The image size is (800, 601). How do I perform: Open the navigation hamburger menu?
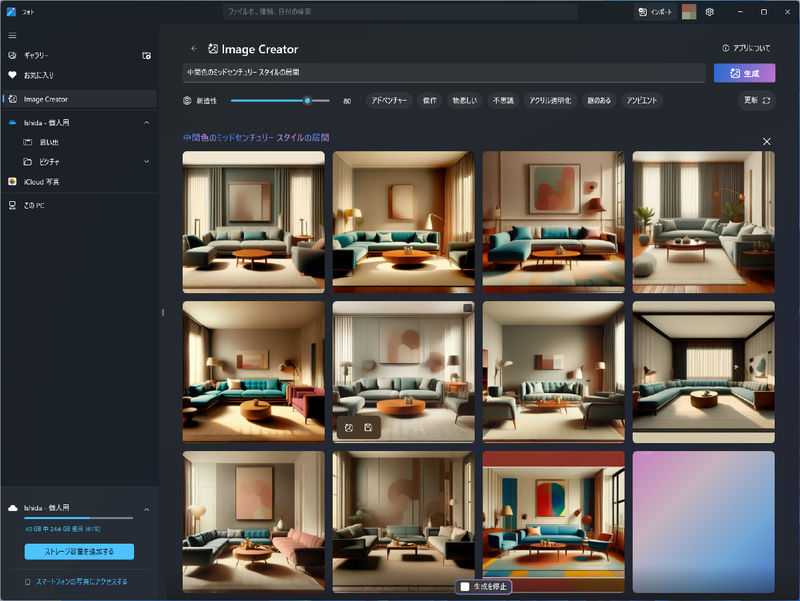tap(13, 37)
